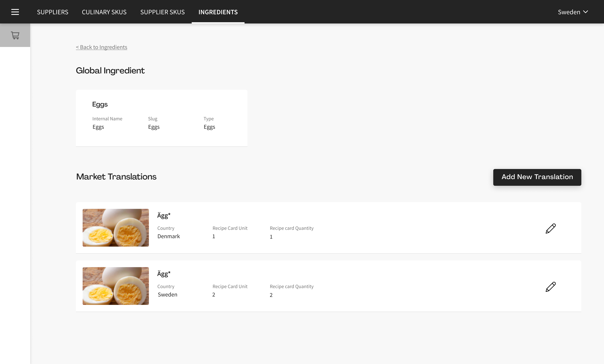Click the shopping cart sidebar icon
This screenshot has width=604, height=364.
15,35
